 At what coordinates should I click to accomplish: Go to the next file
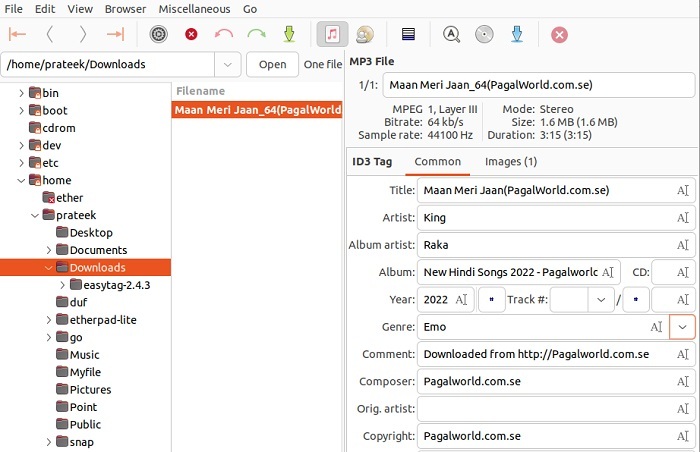click(x=83, y=34)
